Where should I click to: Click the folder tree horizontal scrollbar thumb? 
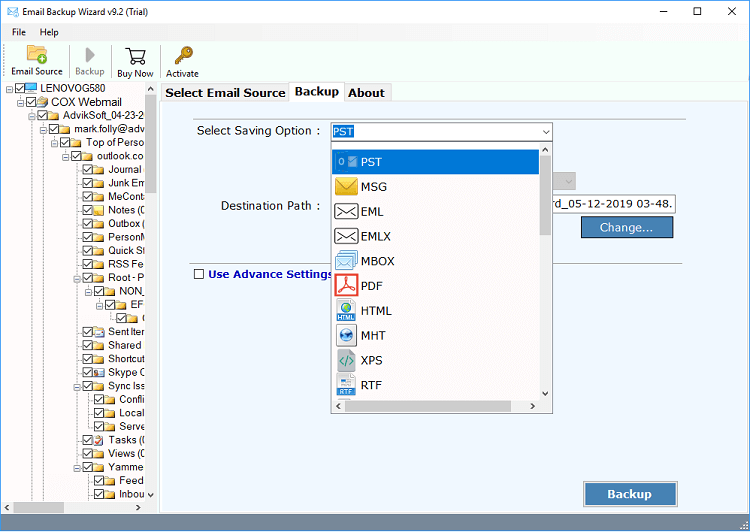[x=39, y=507]
